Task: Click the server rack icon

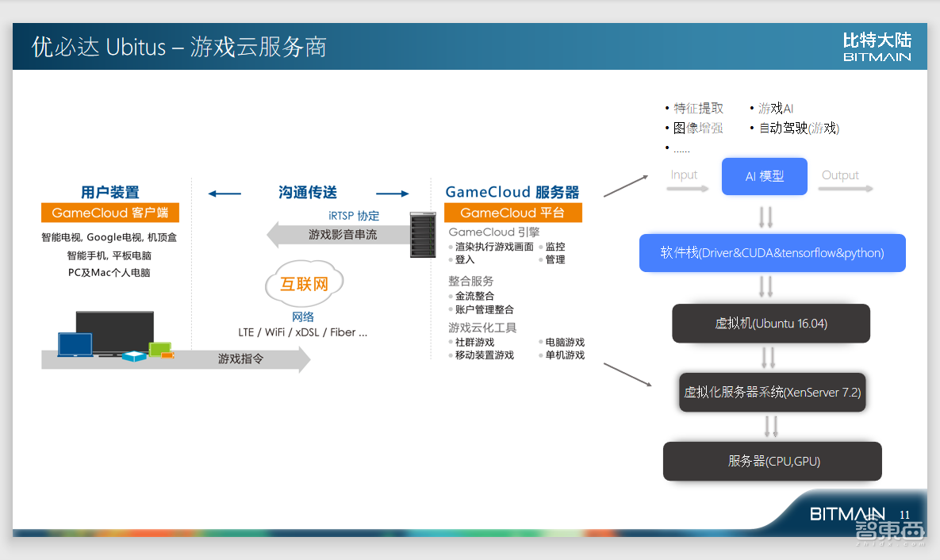Action: pyautogui.click(x=423, y=235)
